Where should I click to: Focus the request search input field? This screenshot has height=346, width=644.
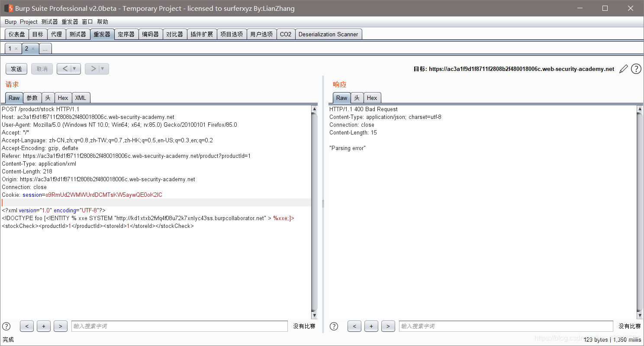[x=179, y=326]
